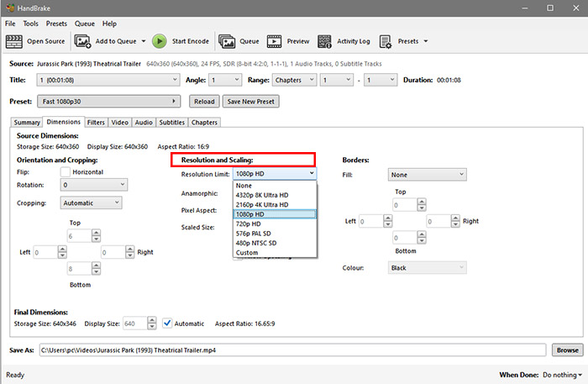Open the Title dropdown
This screenshot has width=588, height=384.
click(108, 80)
